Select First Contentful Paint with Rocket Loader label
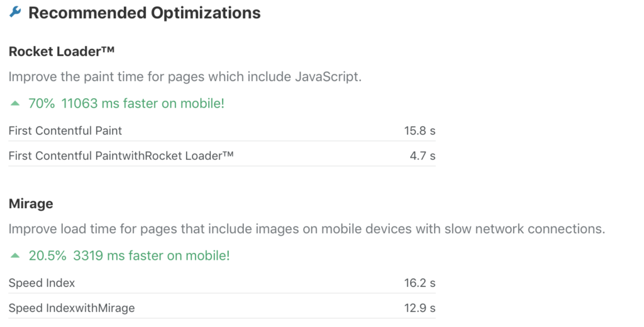The width and height of the screenshot is (644, 327). [121, 156]
